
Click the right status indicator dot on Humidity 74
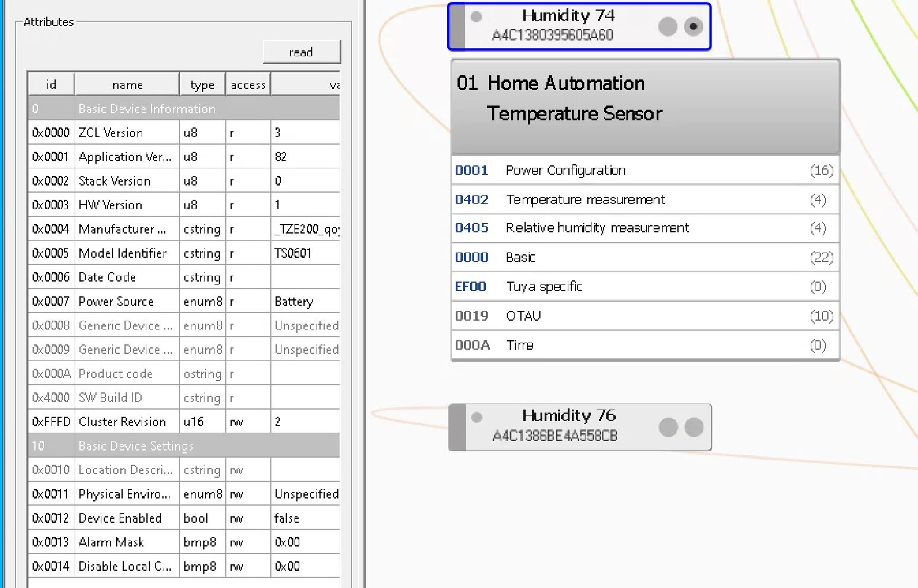(x=693, y=27)
